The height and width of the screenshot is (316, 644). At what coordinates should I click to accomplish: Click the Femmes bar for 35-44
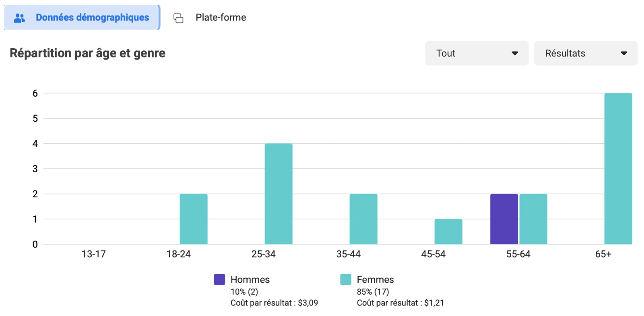[x=363, y=219]
